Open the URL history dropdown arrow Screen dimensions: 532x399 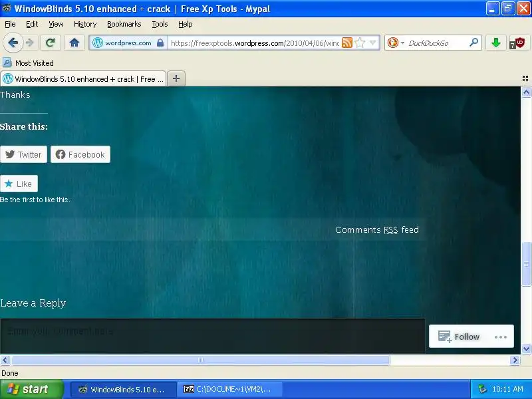click(x=373, y=43)
